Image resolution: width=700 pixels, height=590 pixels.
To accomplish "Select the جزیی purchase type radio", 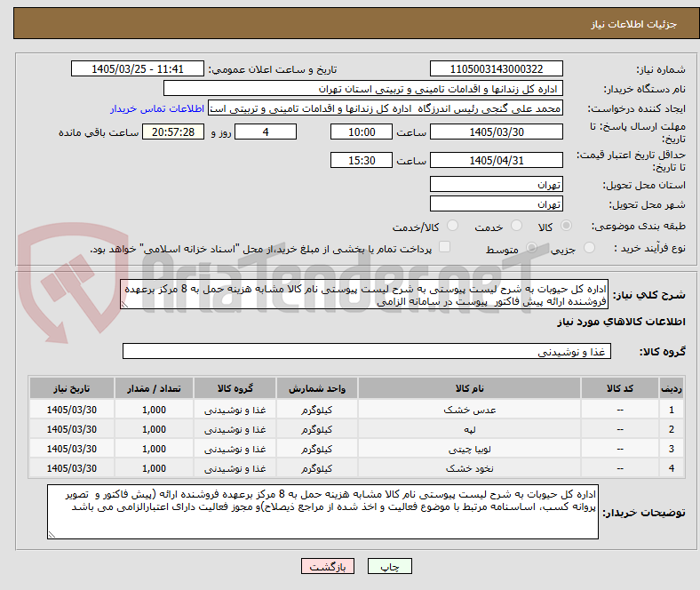I will pyautogui.click(x=589, y=247).
